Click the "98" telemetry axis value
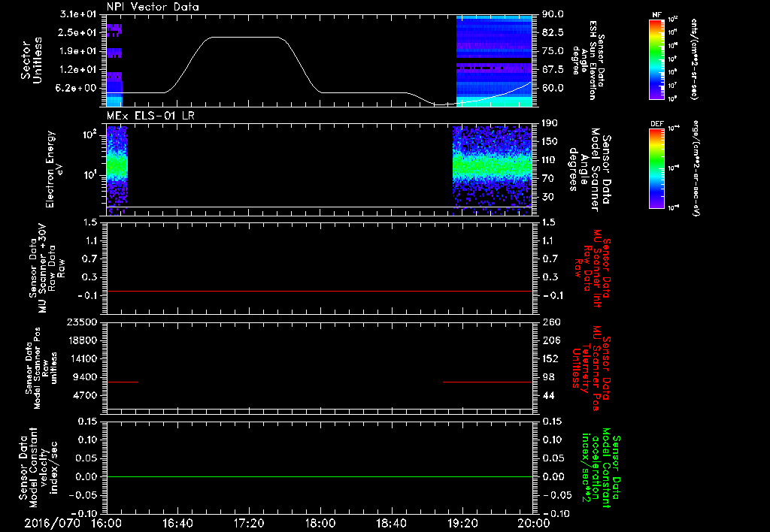 tap(548, 377)
